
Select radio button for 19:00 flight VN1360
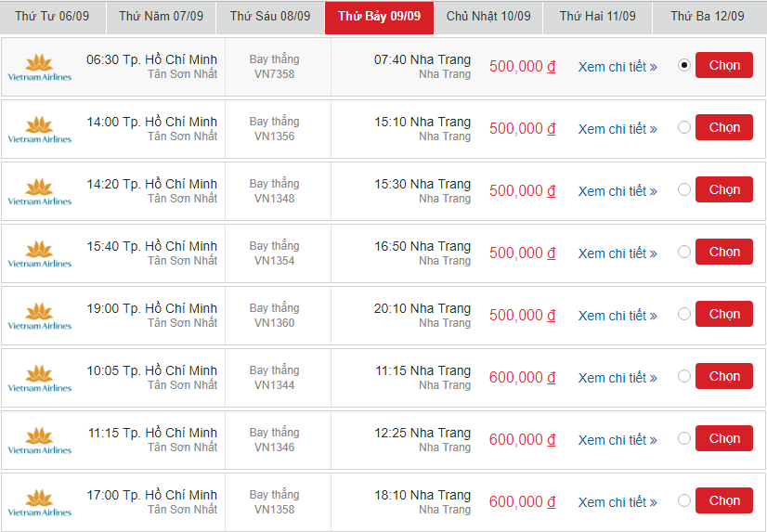(683, 314)
